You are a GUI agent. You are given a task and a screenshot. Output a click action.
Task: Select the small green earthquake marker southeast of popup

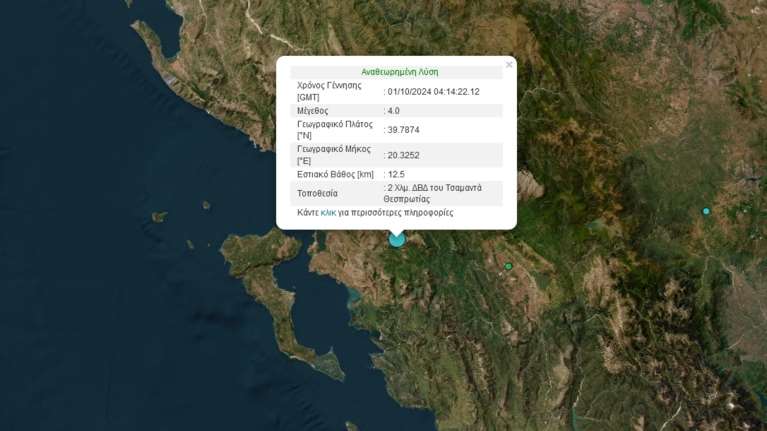coord(509,266)
